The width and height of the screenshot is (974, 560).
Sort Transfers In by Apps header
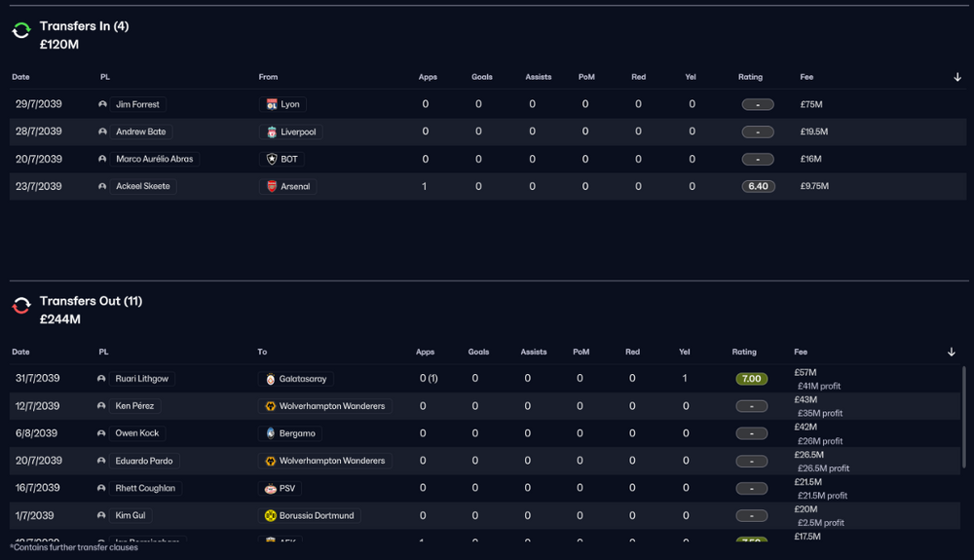click(x=428, y=77)
